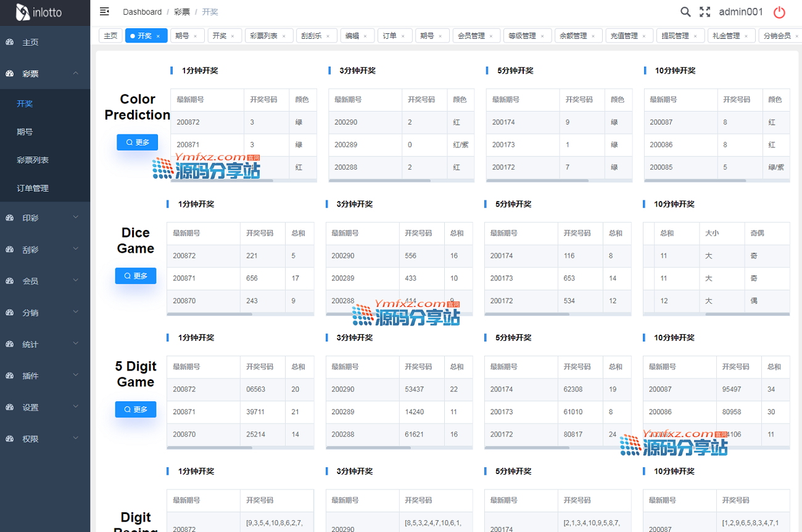Viewport: 802px width, 532px height.
Task: Close the 会员管理 tab with its x
Action: coord(492,36)
